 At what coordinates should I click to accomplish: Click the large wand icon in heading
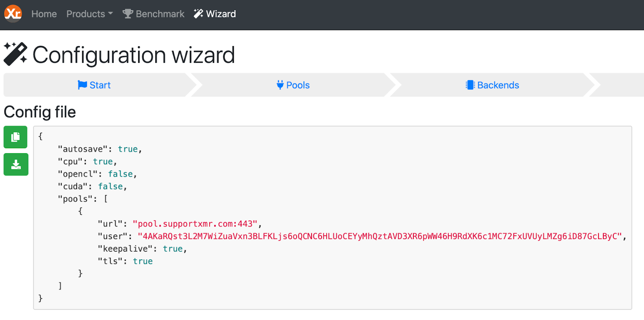(15, 54)
